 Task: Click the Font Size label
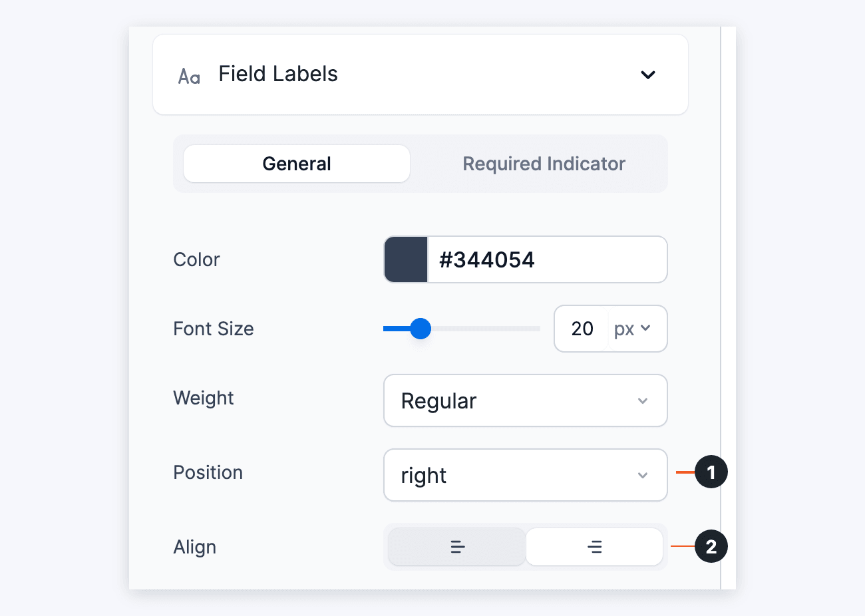214,329
